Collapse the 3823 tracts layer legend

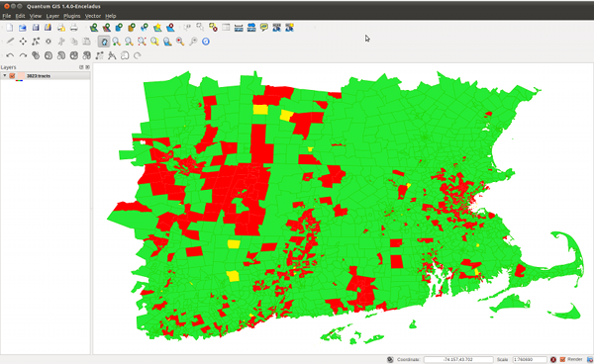pyautogui.click(x=5, y=76)
